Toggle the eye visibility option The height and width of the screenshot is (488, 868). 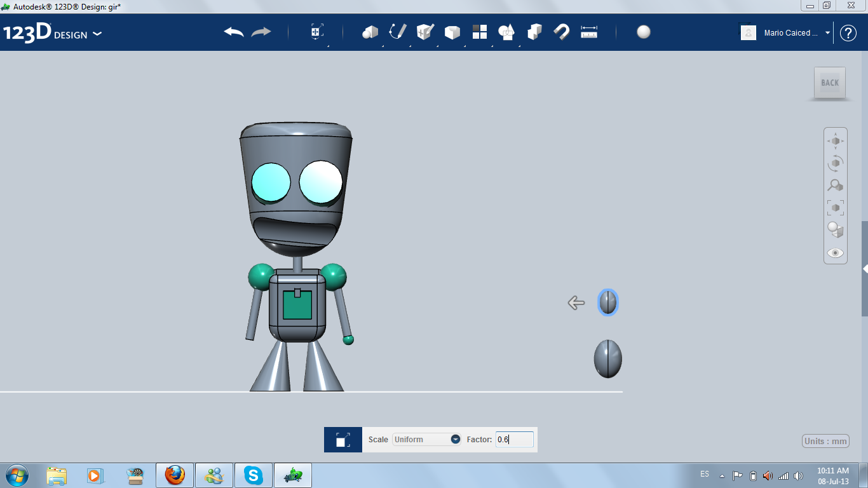click(836, 253)
